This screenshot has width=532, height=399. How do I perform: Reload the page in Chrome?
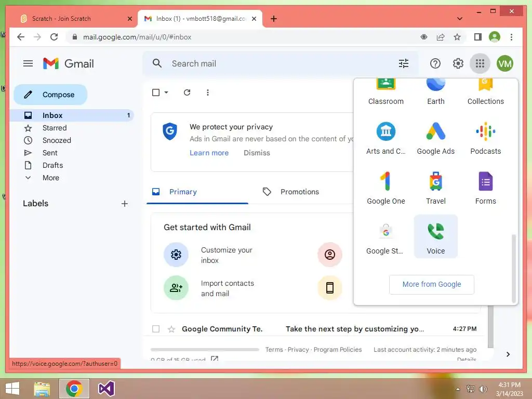click(x=54, y=37)
